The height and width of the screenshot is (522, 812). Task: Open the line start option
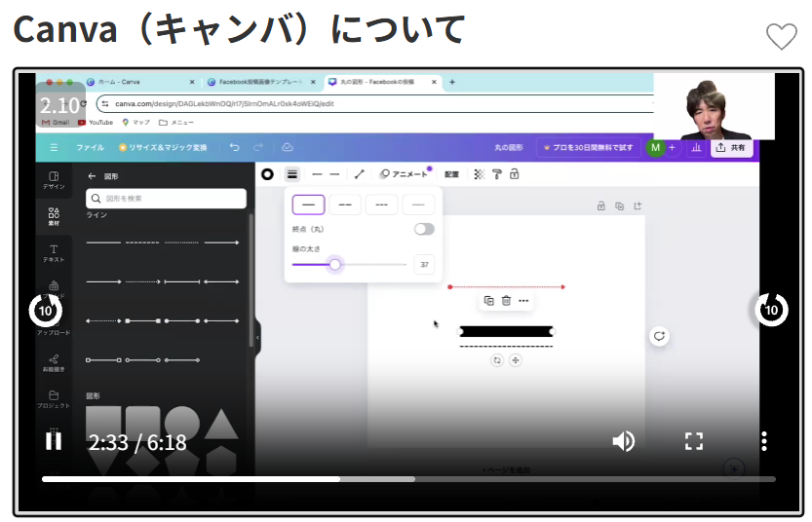point(317,174)
